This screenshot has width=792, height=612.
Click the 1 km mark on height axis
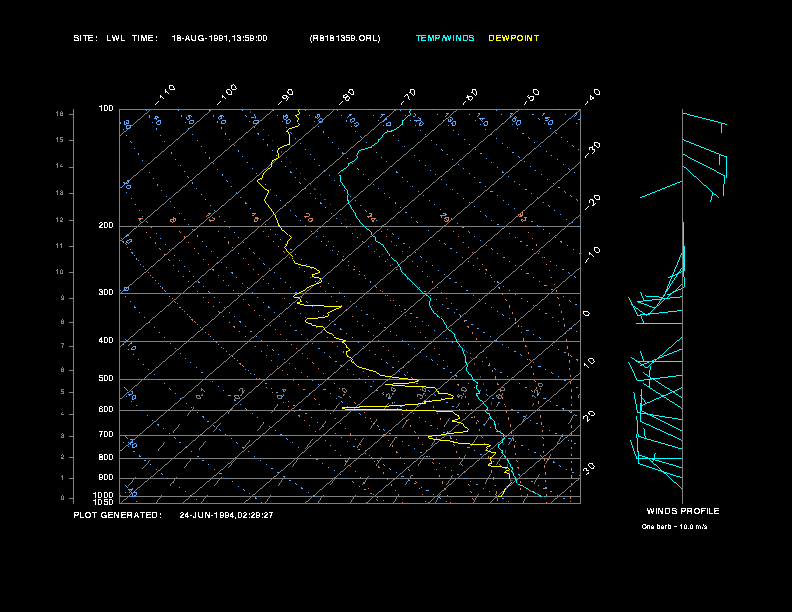(x=63, y=478)
